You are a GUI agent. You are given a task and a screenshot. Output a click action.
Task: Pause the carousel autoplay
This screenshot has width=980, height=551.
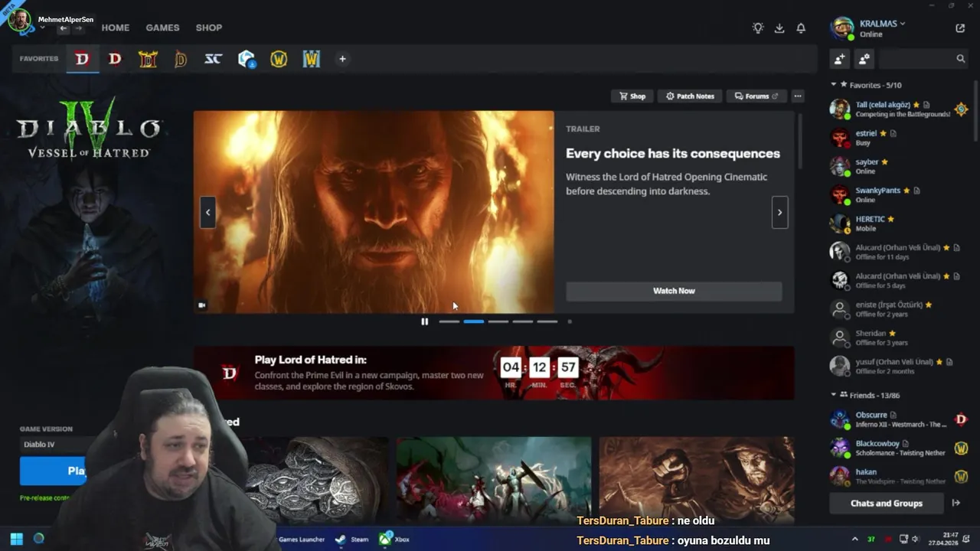pyautogui.click(x=424, y=321)
